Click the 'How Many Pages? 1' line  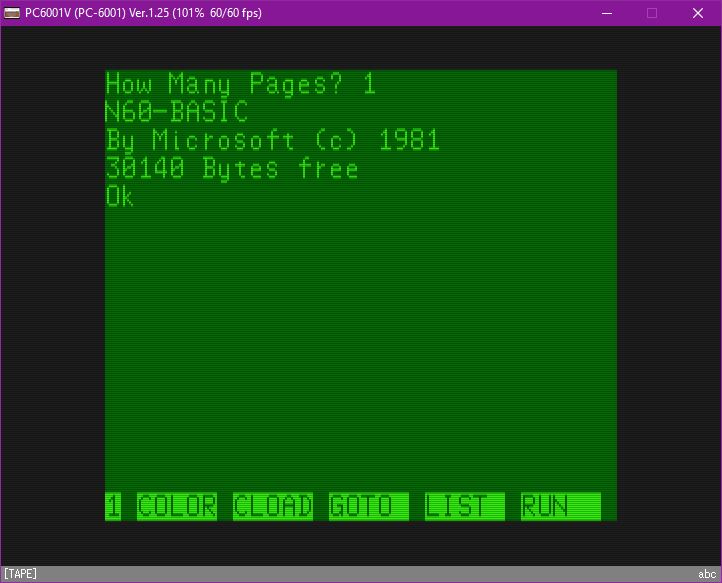tap(241, 85)
